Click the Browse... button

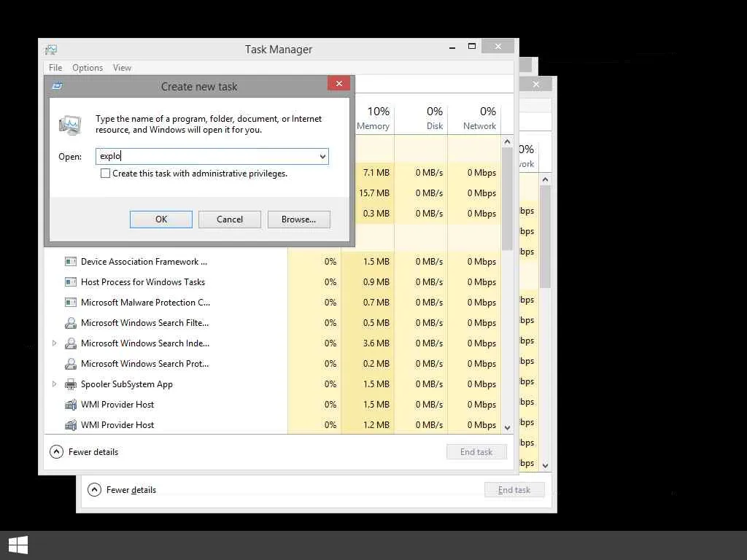pos(298,219)
